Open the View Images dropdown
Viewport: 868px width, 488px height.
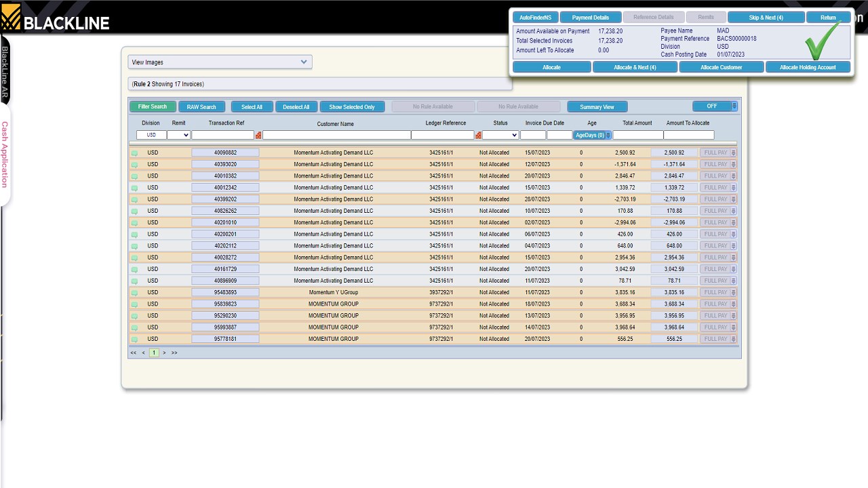(x=220, y=62)
